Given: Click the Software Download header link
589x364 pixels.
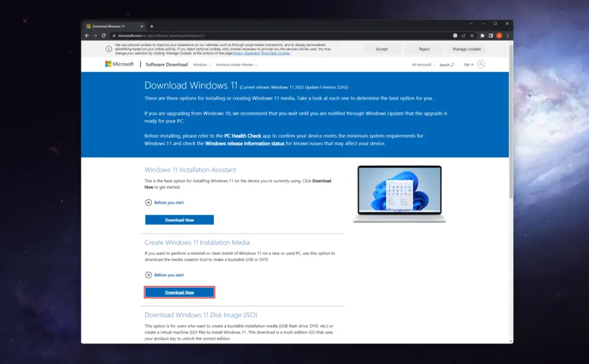Looking at the screenshot, I should pos(166,64).
